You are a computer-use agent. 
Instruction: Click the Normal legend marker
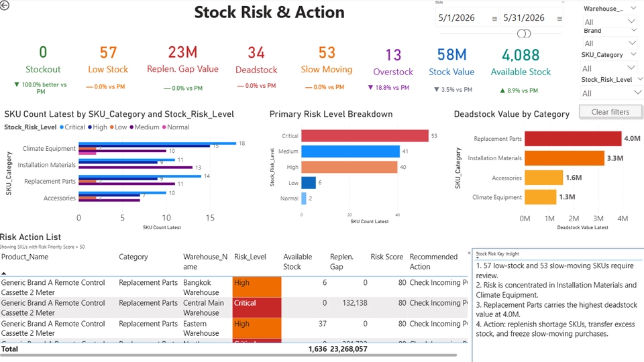pyautogui.click(x=164, y=127)
